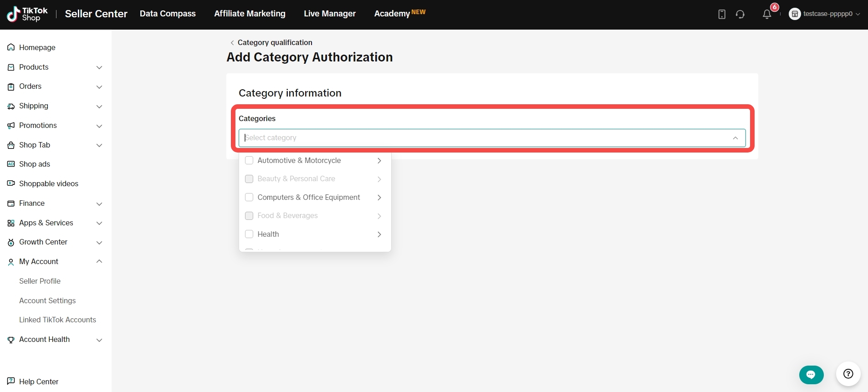
Task: Open the customer support headset icon
Action: pos(740,14)
